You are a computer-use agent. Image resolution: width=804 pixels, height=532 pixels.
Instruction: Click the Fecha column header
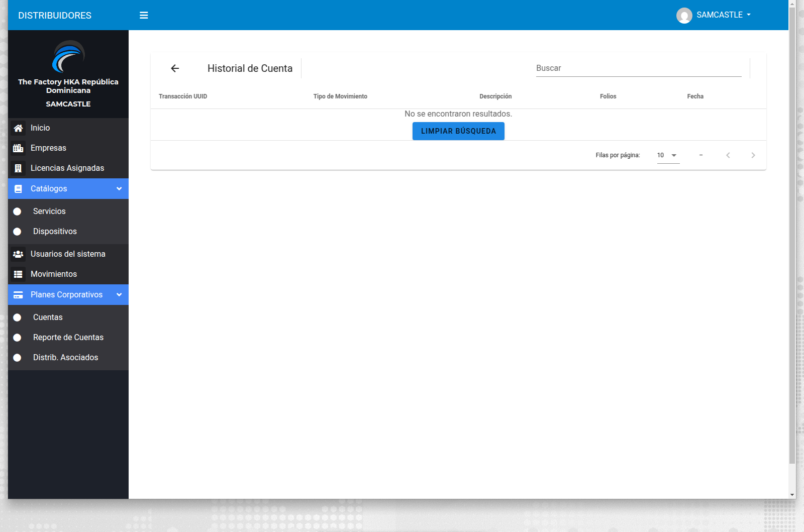pyautogui.click(x=695, y=96)
